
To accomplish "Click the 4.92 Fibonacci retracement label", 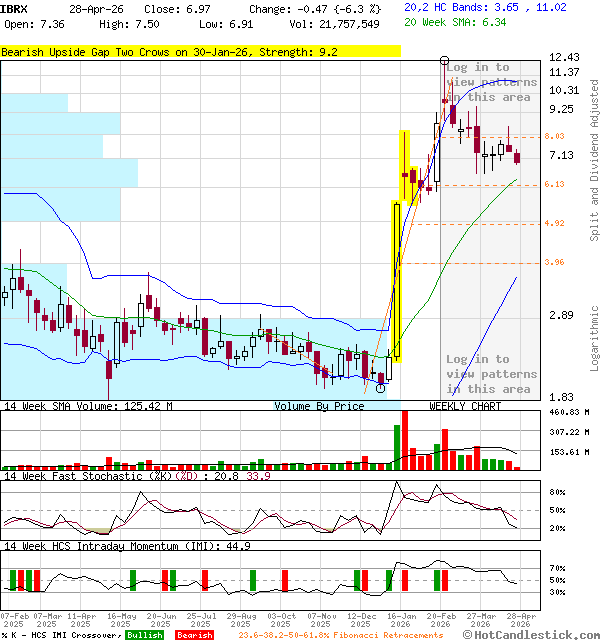I will [555, 224].
